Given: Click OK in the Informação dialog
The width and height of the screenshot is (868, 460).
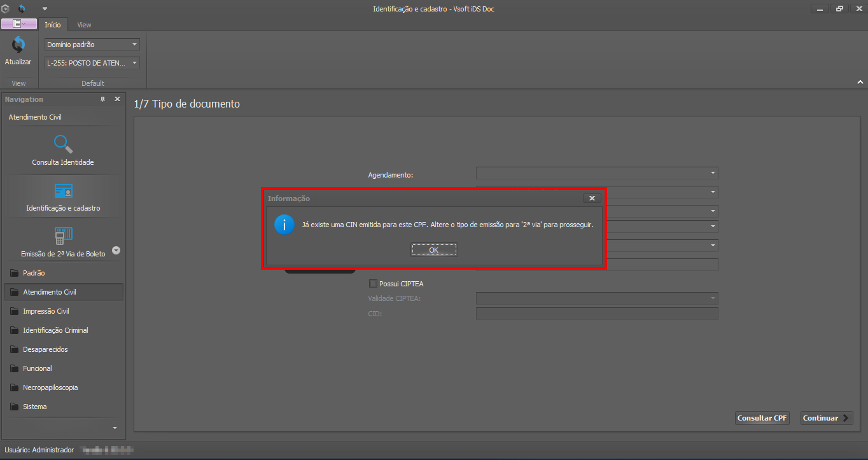Looking at the screenshot, I should coord(434,250).
